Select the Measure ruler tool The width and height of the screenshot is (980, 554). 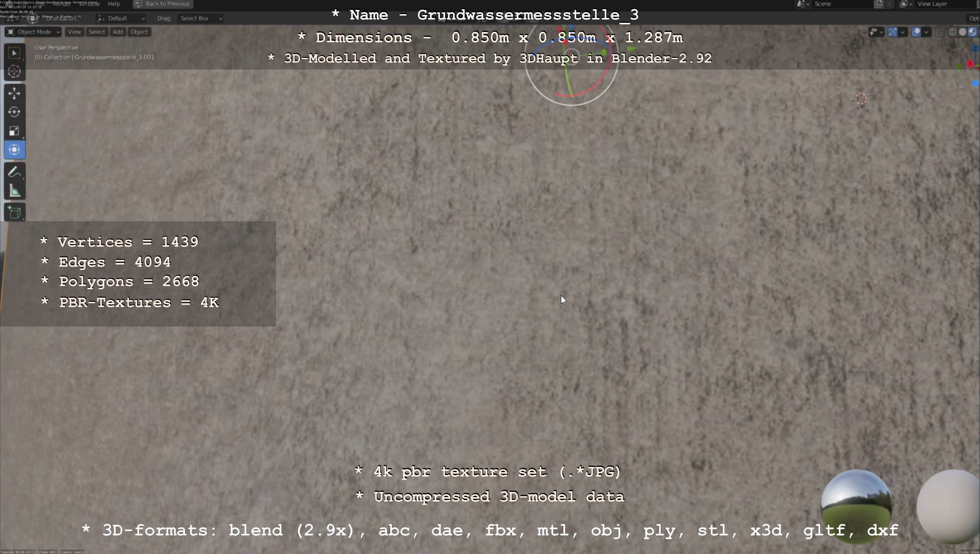[x=14, y=191]
